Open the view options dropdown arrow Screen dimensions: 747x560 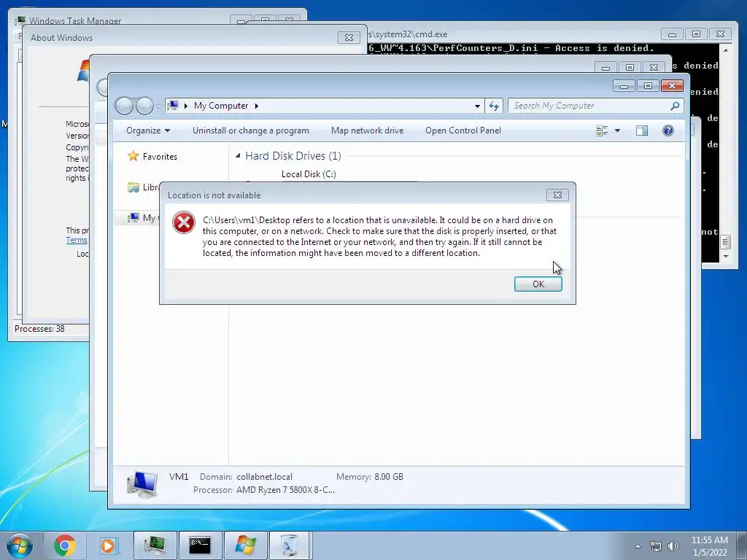(x=617, y=131)
